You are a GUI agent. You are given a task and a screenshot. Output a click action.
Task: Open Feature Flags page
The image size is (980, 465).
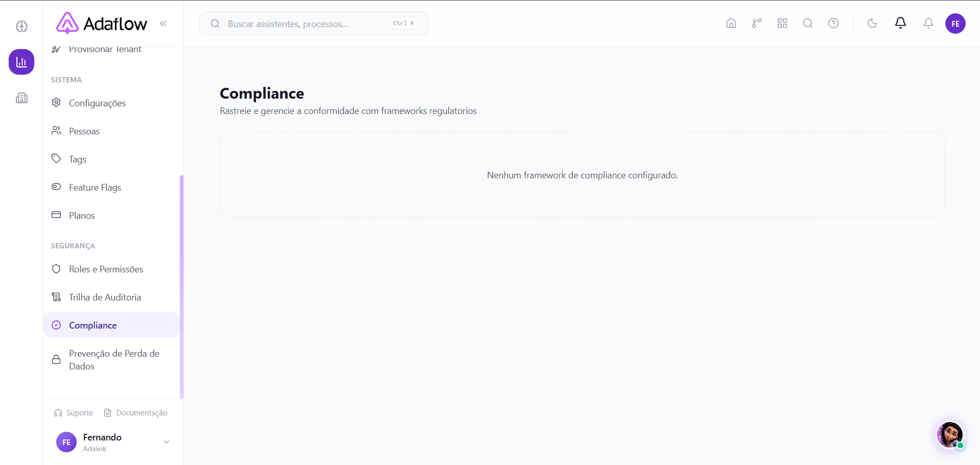pyautogui.click(x=111, y=187)
